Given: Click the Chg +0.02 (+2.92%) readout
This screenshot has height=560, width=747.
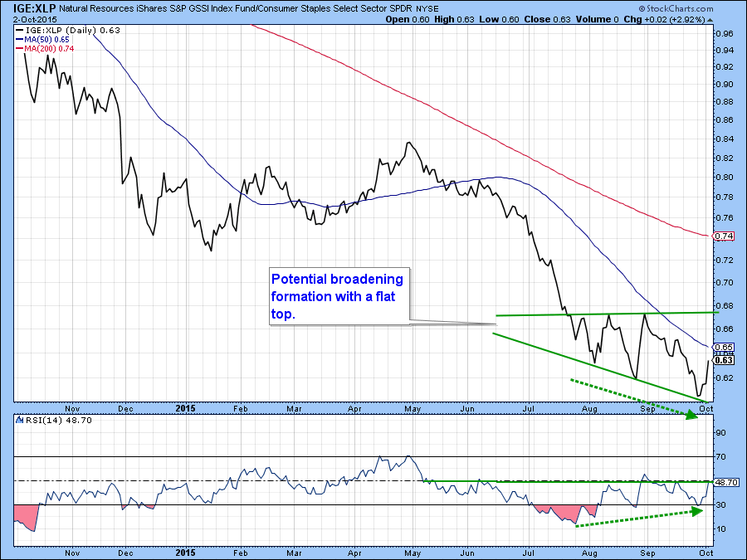Looking at the screenshot, I should (665, 20).
